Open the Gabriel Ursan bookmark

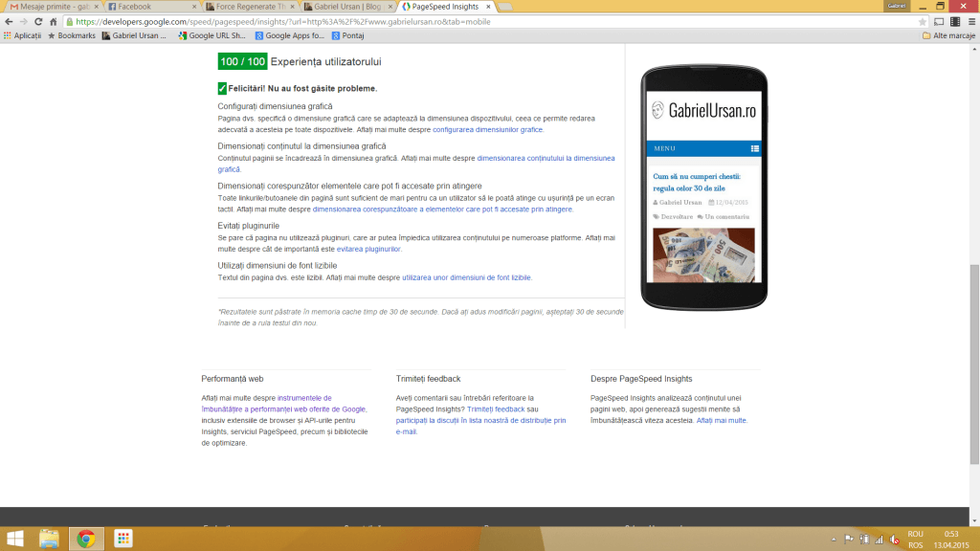pos(134,35)
